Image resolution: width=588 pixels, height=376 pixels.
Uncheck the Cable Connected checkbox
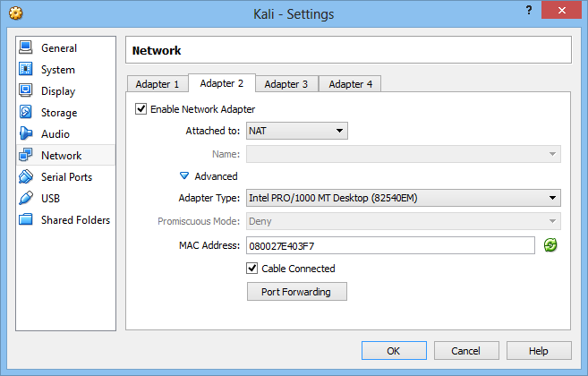[252, 269]
